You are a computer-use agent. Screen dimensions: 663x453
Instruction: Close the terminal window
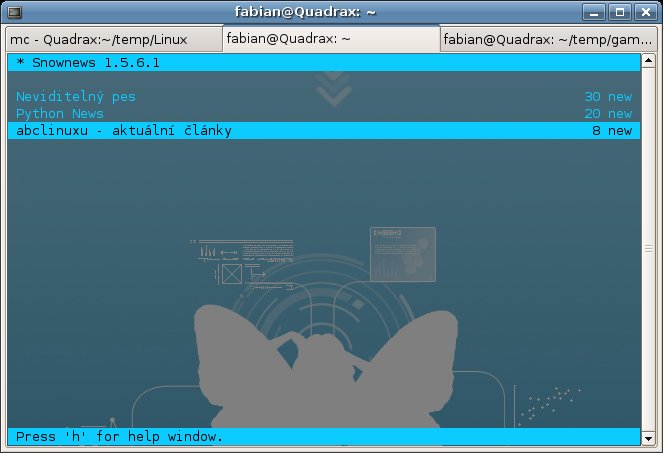pyautogui.click(x=646, y=12)
